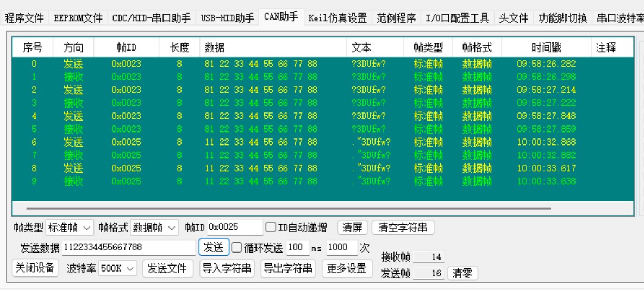Screen dimensions: 644x290
Task: Click the 帧ID column header
Action: tap(127, 48)
